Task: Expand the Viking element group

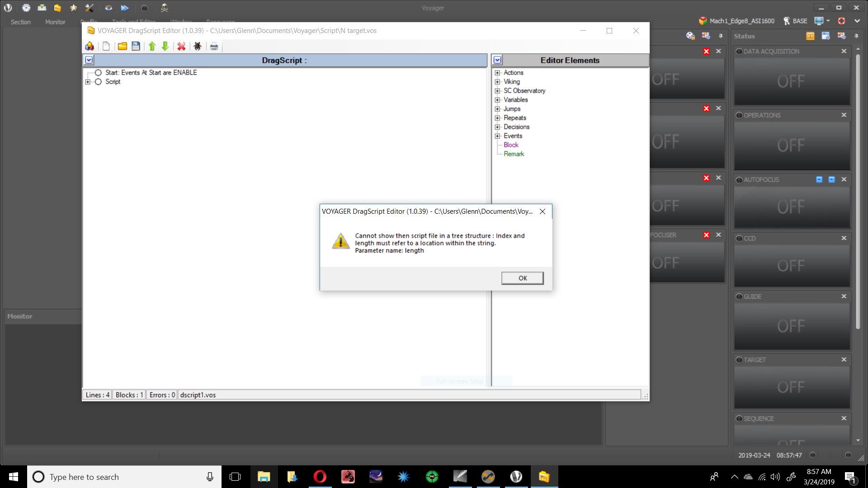Action: (497, 82)
